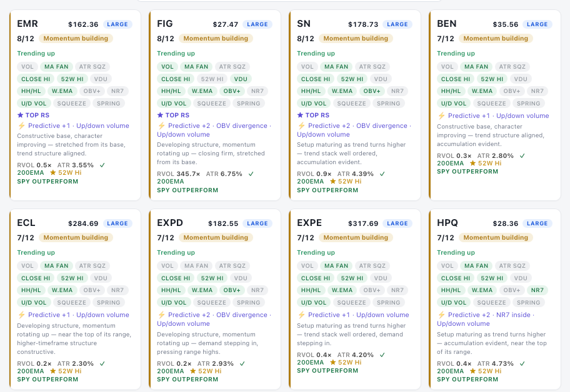Click the 7/12 score on EXPD card

pyautogui.click(x=166, y=238)
